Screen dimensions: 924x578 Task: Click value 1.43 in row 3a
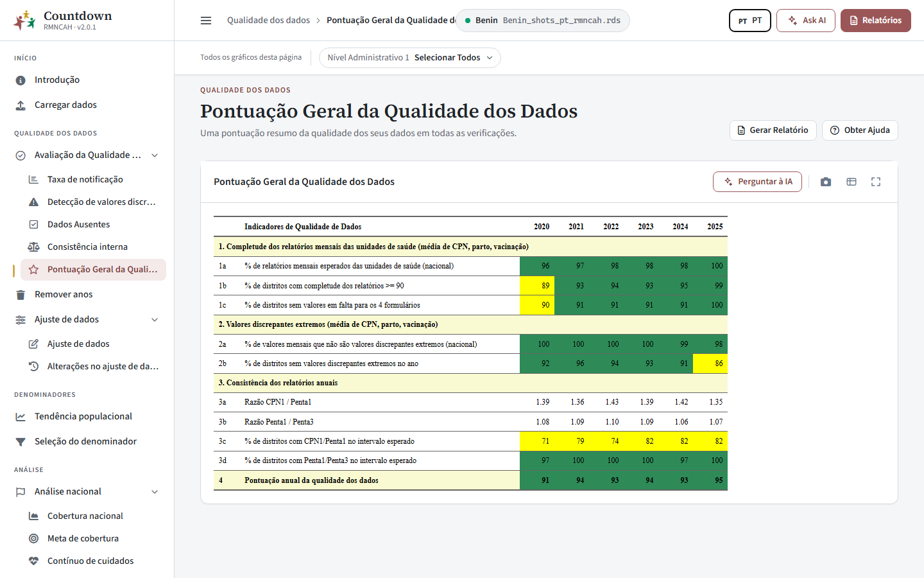612,402
